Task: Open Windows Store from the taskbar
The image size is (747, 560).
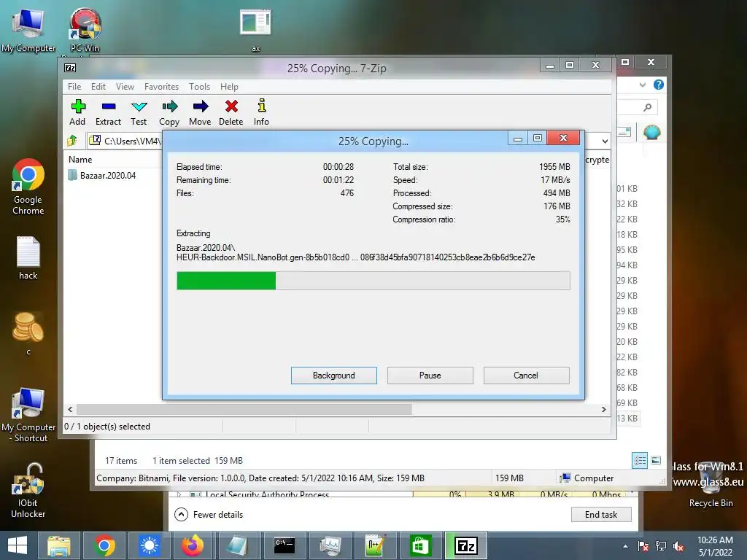Action: pos(419,545)
